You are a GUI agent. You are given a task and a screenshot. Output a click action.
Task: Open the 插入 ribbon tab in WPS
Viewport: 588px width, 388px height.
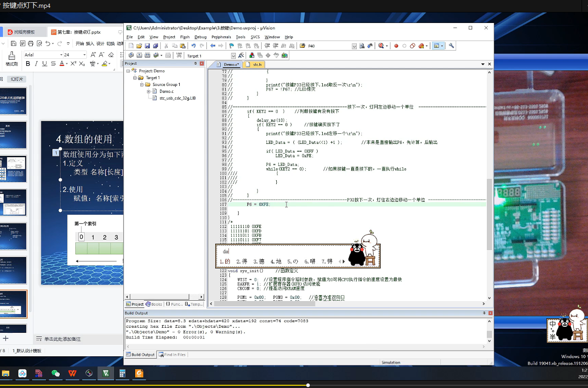coord(90,44)
